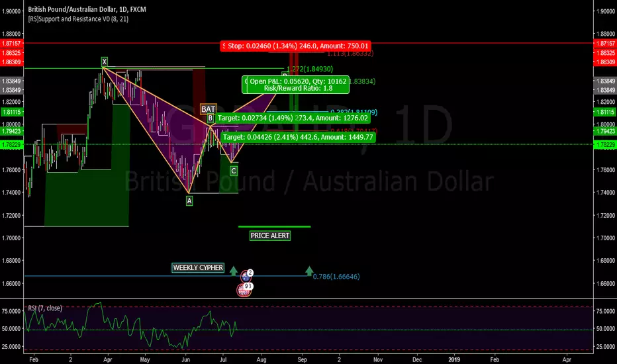The height and width of the screenshot is (364, 617).
Task: Click the BAT pattern label
Action: [208, 109]
